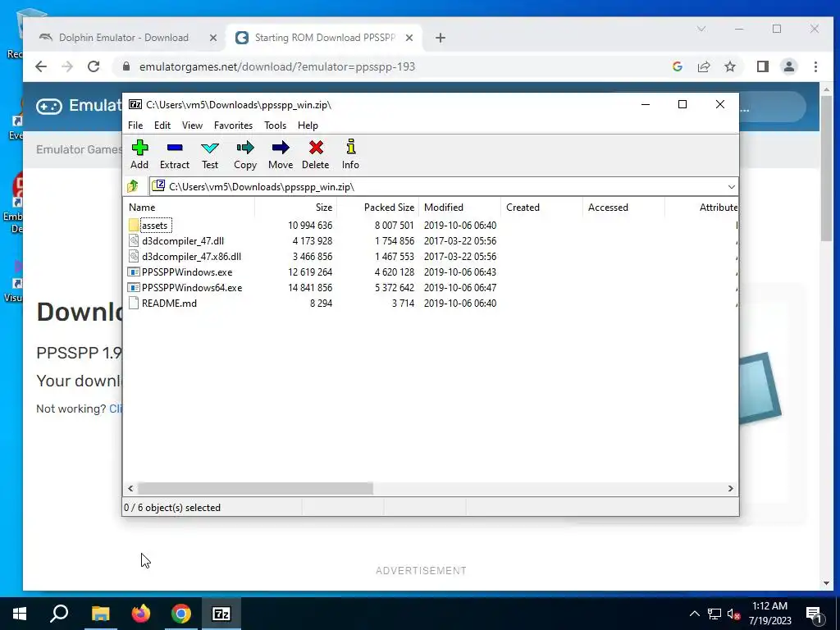Click the muted volume tray icon
Image resolution: width=840 pixels, height=630 pixels.
coord(733,614)
